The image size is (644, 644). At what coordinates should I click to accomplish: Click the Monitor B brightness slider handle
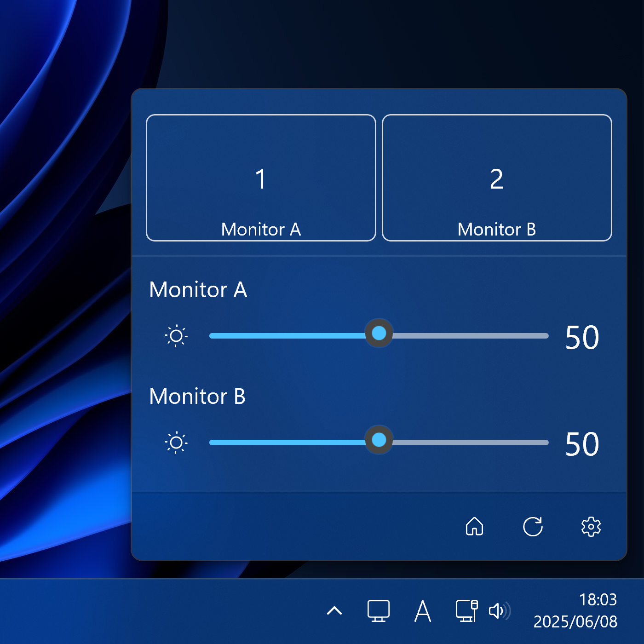[379, 440]
